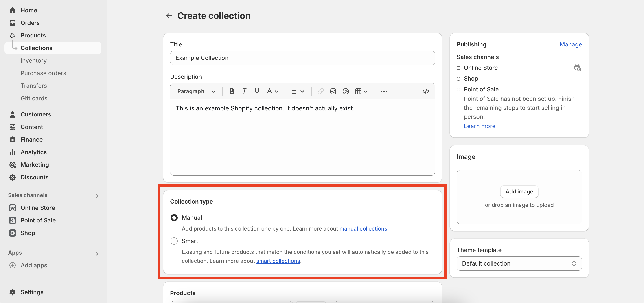The width and height of the screenshot is (644, 303).
Task: Toggle bold formatting in description editor
Action: (232, 92)
